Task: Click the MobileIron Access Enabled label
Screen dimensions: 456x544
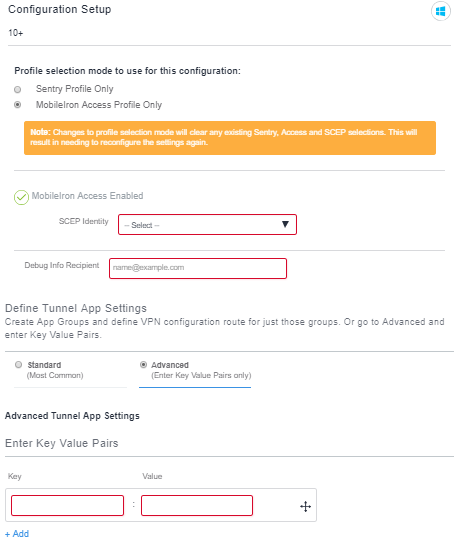Action: coord(87,196)
